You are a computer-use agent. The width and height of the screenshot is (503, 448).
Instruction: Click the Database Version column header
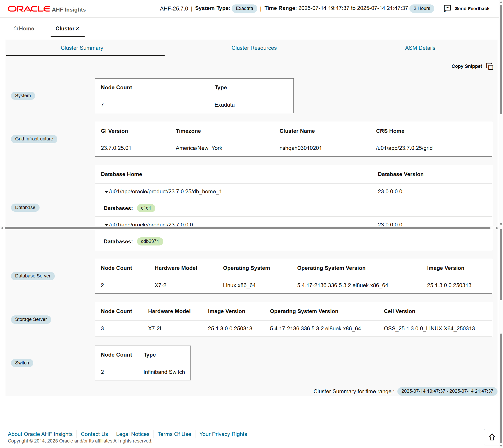tap(401, 174)
